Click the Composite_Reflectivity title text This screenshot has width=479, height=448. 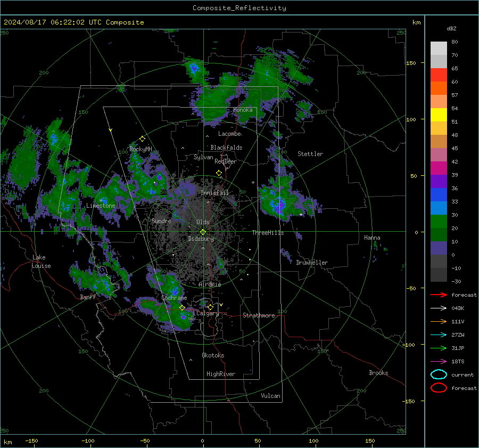click(239, 8)
